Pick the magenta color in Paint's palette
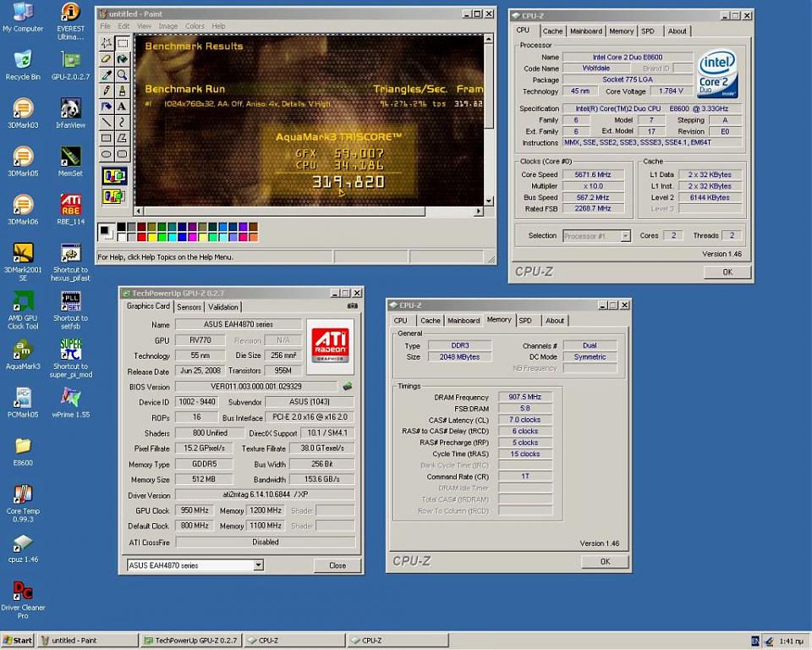This screenshot has height=650, width=812. click(x=192, y=237)
